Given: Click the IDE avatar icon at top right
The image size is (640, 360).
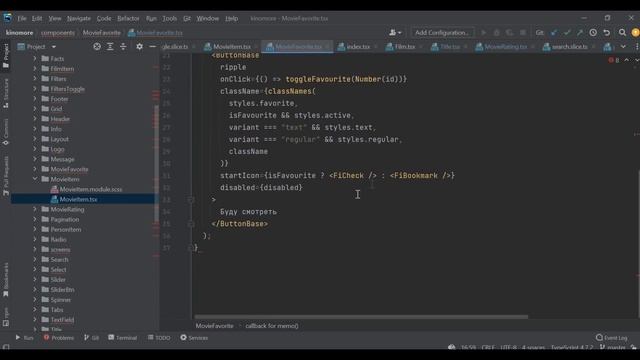Looking at the screenshot, I should [635, 32].
